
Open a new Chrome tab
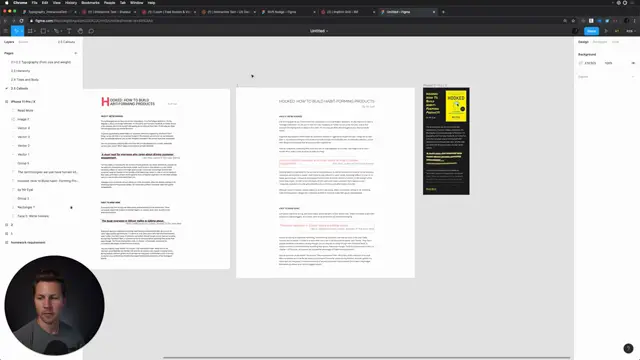pos(443,12)
